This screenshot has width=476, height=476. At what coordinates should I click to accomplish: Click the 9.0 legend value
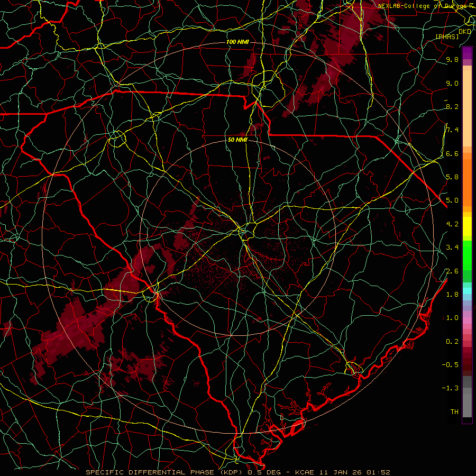[452, 83]
